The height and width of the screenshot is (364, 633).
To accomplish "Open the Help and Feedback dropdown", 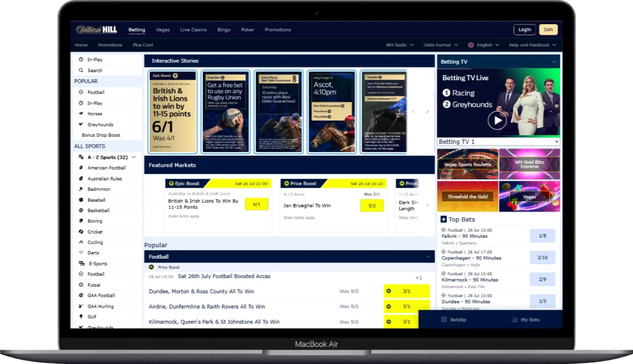I will [x=532, y=45].
